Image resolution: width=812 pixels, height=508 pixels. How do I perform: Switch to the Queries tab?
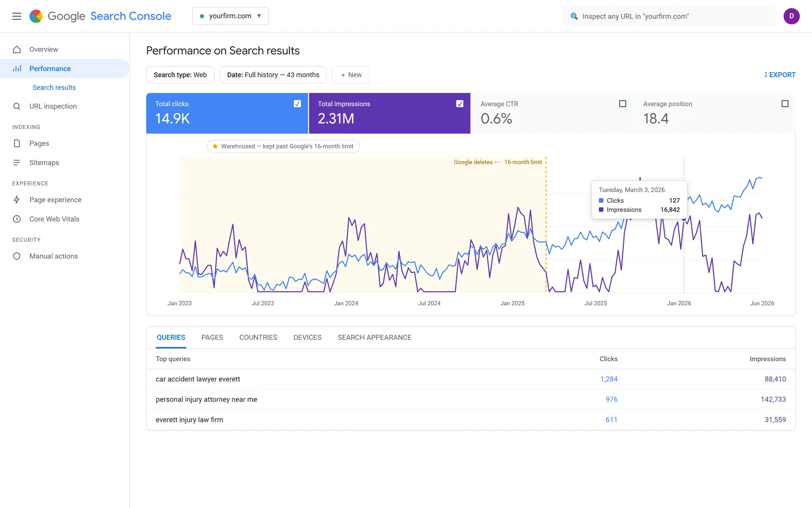pyautogui.click(x=171, y=337)
